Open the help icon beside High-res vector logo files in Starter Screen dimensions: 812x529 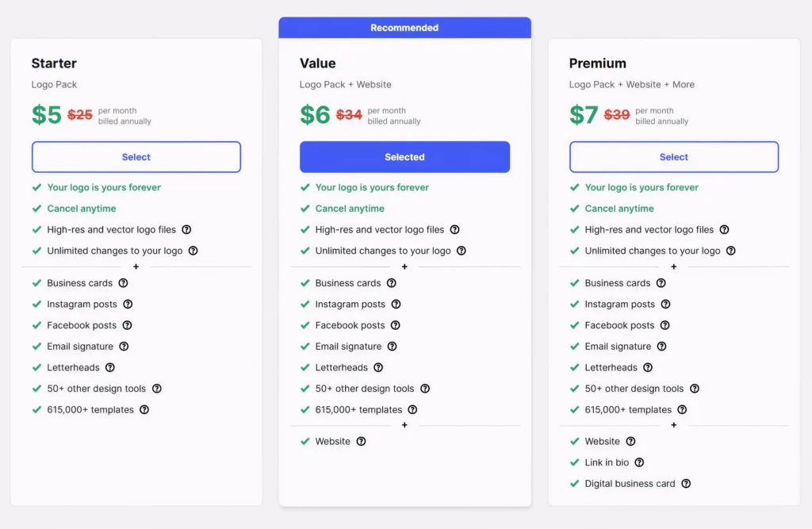[x=186, y=229]
